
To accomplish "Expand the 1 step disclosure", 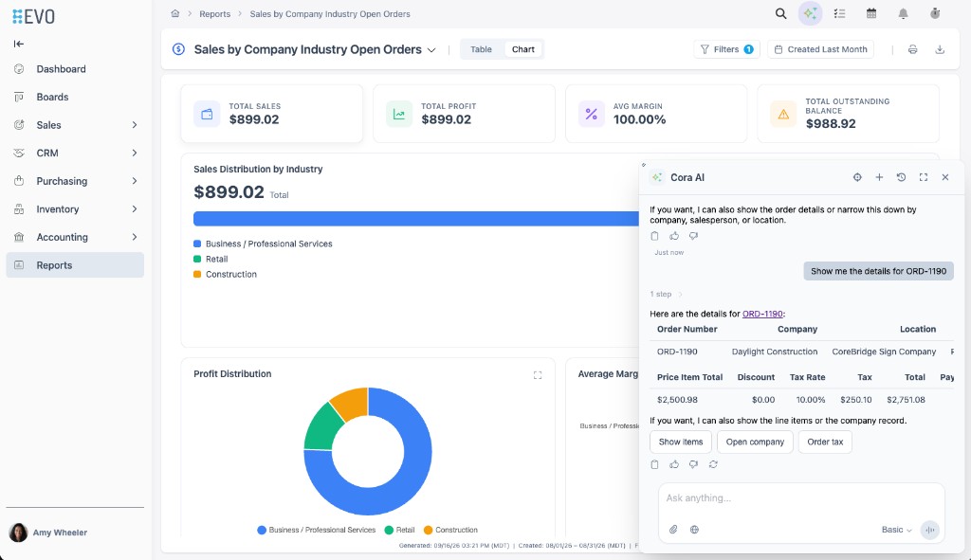I will pyautogui.click(x=666, y=294).
